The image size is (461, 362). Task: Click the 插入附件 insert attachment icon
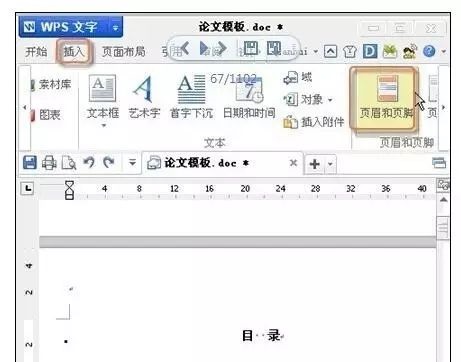click(x=290, y=122)
